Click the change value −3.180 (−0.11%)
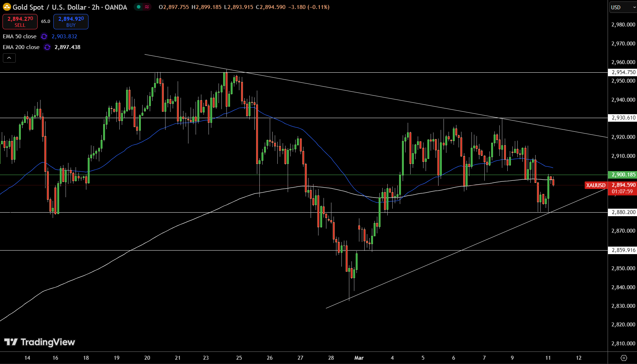 [309, 7]
